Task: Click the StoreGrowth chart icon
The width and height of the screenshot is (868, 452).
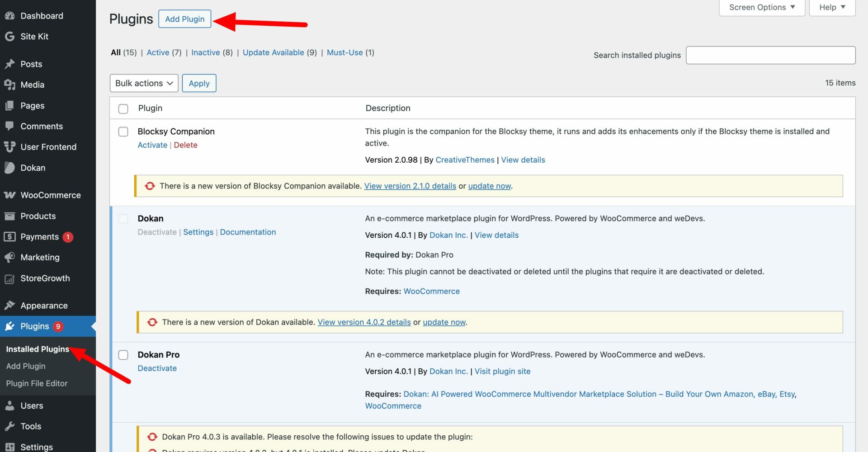Action: coord(9,279)
